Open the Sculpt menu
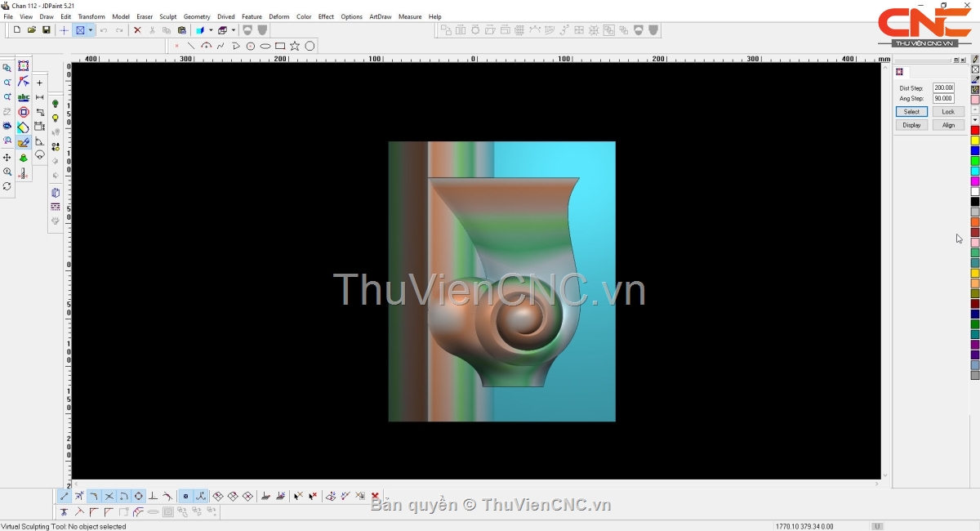Screen dimensions: 980x531 (167, 16)
